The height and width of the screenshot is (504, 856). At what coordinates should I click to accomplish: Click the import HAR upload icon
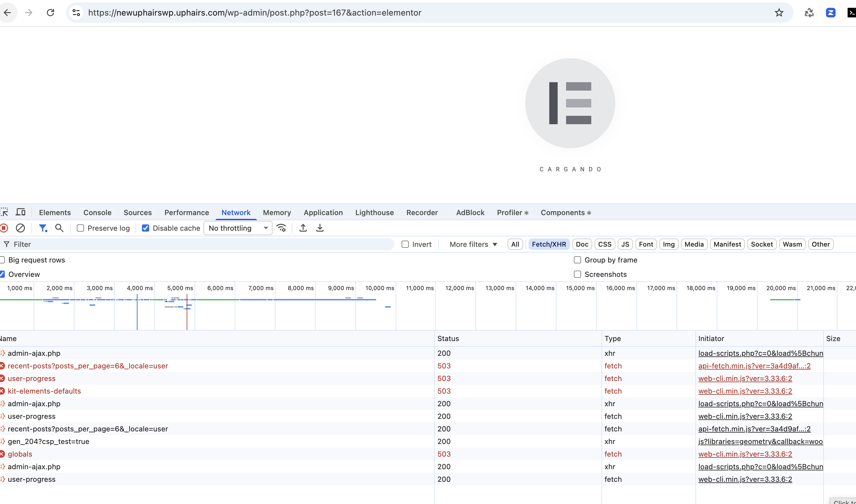303,228
